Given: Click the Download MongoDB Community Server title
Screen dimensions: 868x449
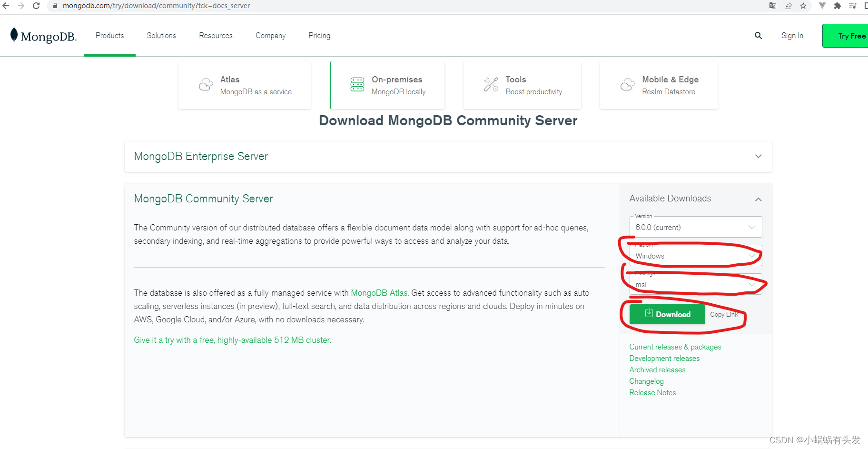Looking at the screenshot, I should point(448,121).
